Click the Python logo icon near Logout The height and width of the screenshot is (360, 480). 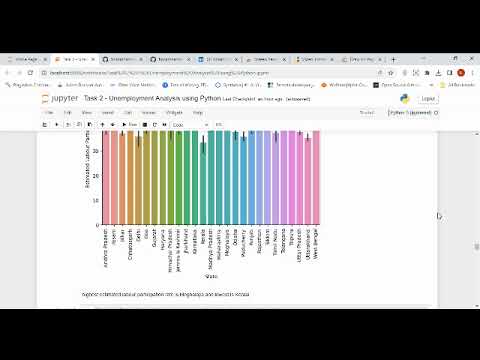[405, 99]
